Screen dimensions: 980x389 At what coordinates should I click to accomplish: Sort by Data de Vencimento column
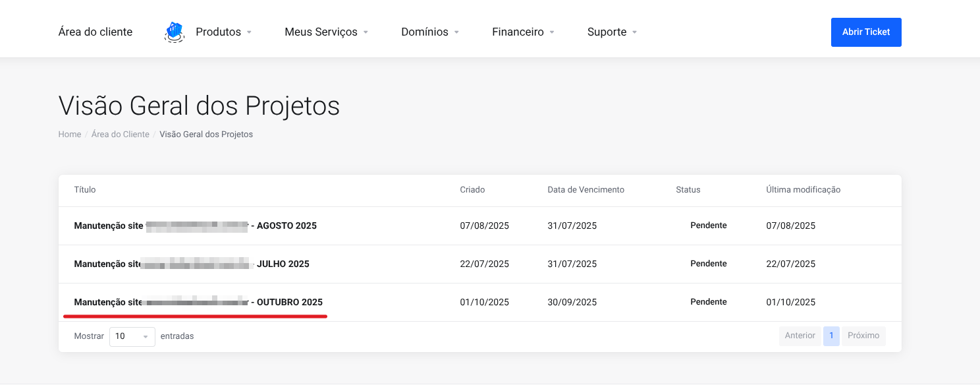(585, 190)
